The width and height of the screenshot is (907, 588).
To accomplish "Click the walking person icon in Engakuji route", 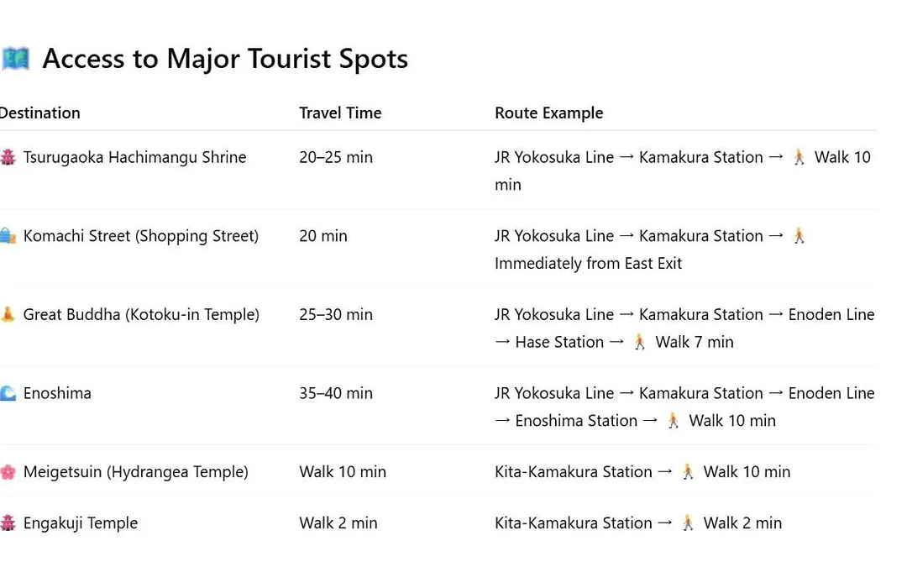I will [688, 522].
